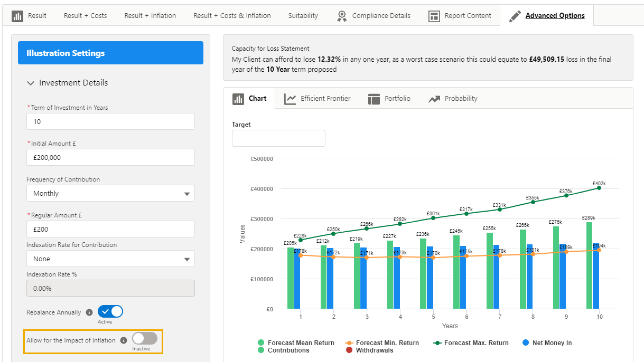Click the Illustration Settings header button
Image resolution: width=644 pixels, height=362 pixels.
(110, 53)
